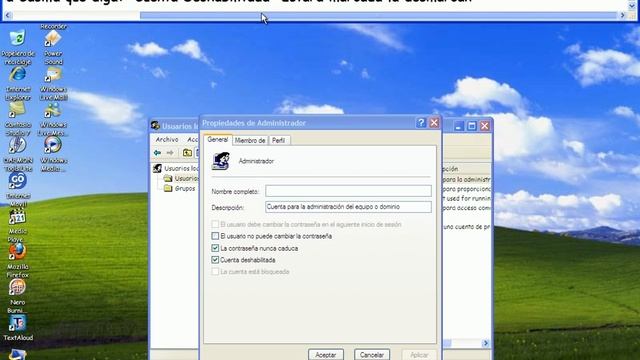Open DAEMON Tools Lite desktop shortcut
The height and width of the screenshot is (360, 640).
(x=18, y=145)
